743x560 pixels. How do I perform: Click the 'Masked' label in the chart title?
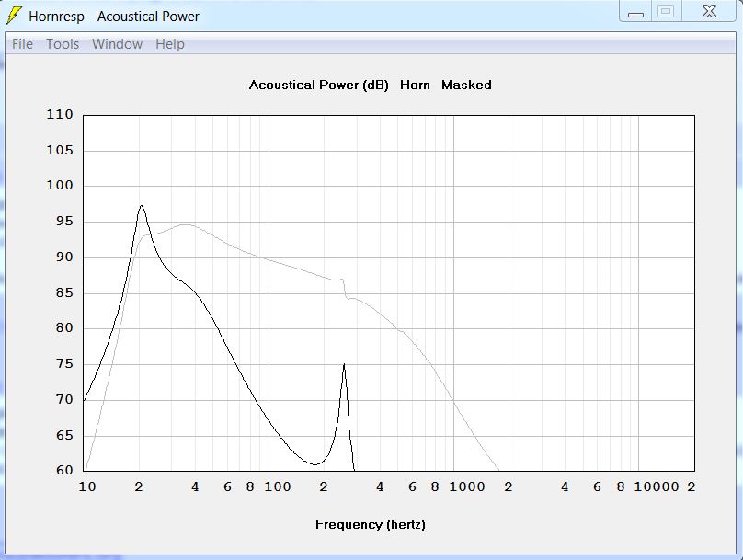(x=466, y=85)
